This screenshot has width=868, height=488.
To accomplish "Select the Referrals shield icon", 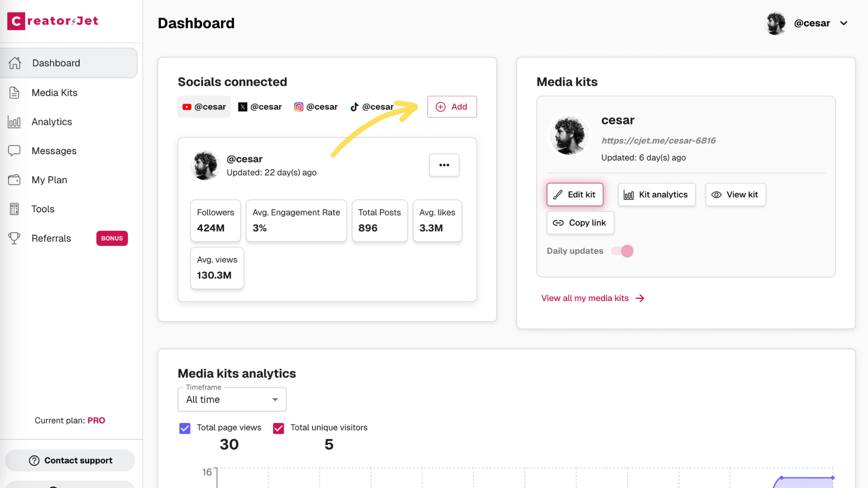I will click(x=15, y=238).
